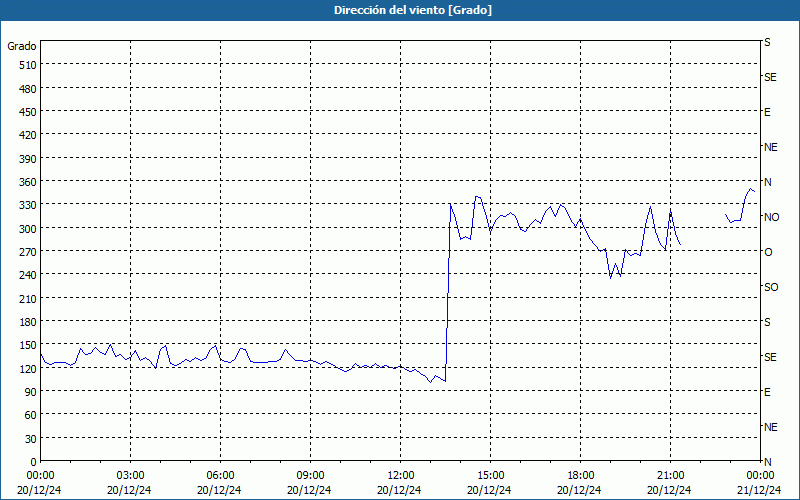
Task: Click the 480 value on the degree axis
Action: [x=28, y=89]
